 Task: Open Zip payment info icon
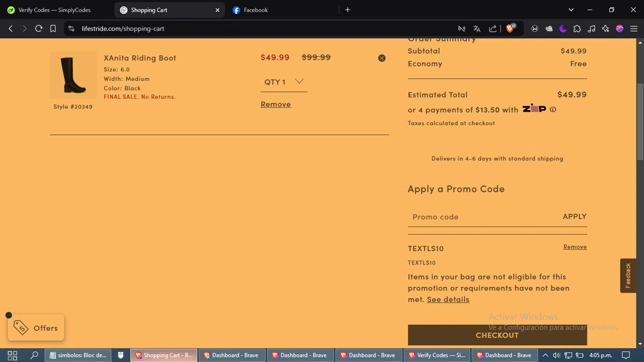pos(553,110)
